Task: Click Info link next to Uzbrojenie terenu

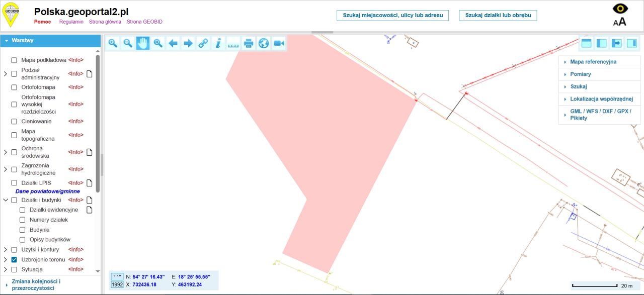Action: pos(76,259)
